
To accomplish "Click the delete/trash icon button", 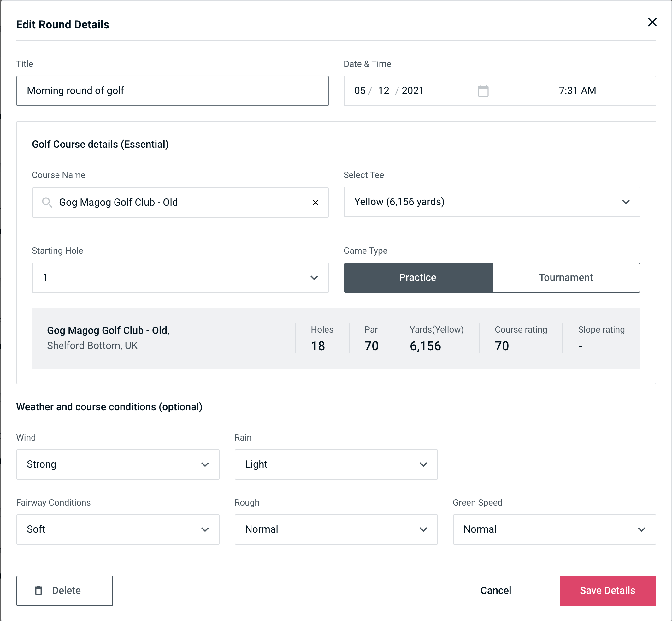I will [x=39, y=591].
